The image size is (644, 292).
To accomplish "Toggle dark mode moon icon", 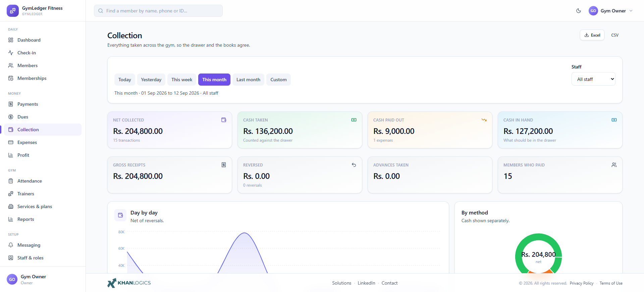I will (x=579, y=11).
